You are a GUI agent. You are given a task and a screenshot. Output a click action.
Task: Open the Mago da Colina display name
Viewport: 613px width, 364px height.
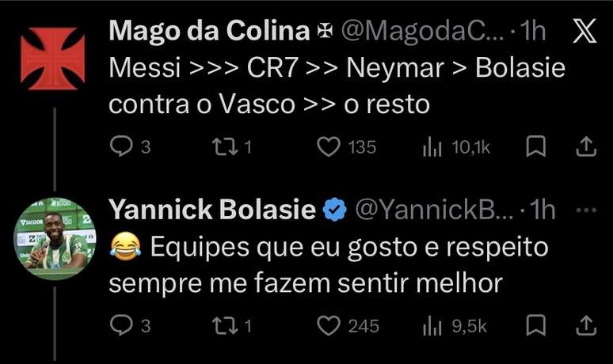(x=208, y=31)
